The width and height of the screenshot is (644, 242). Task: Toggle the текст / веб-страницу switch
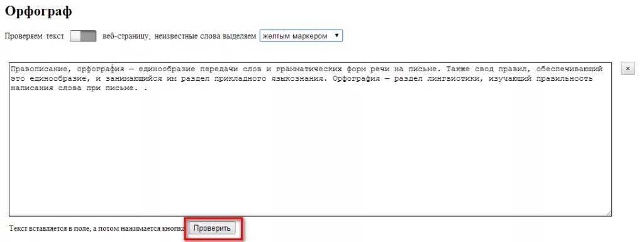click(83, 36)
